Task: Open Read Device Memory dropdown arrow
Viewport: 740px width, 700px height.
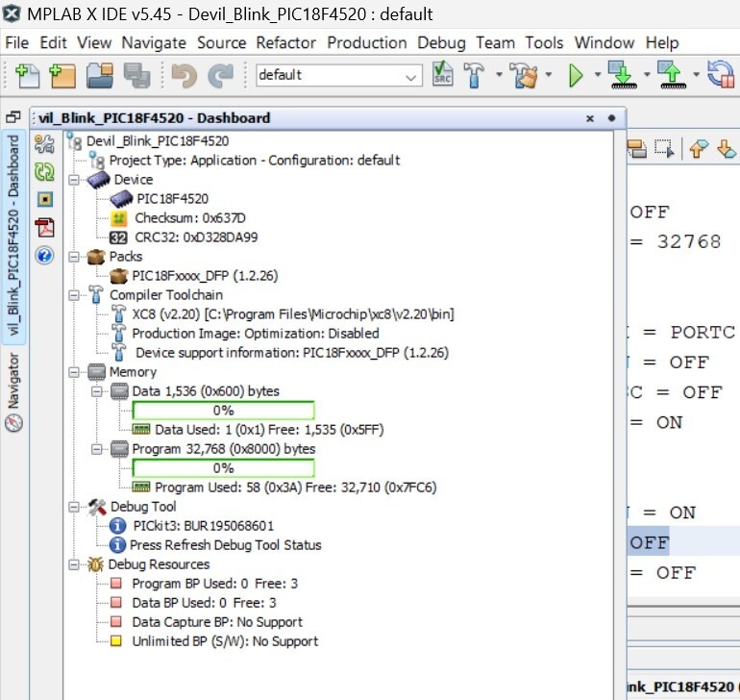Action: 696,75
